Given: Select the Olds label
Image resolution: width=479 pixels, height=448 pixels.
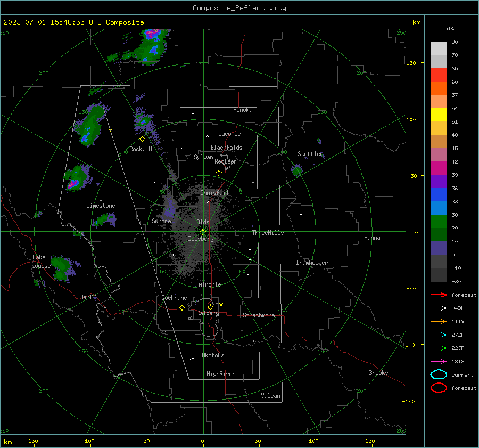Looking at the screenshot, I should point(203,222).
